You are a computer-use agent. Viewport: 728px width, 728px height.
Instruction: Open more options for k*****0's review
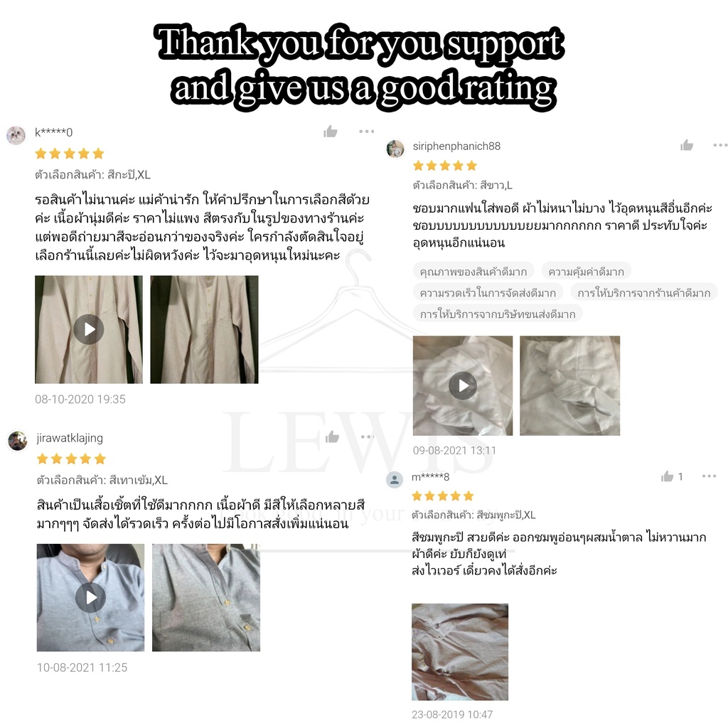(366, 132)
